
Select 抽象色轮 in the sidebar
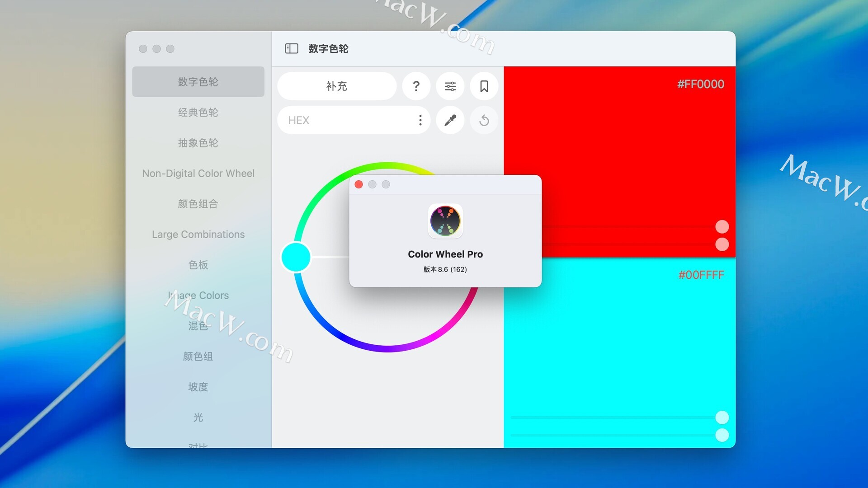pos(198,143)
